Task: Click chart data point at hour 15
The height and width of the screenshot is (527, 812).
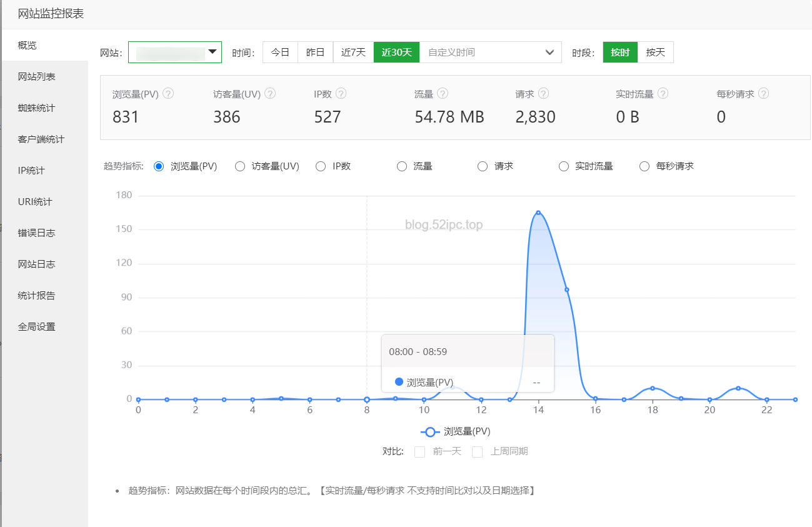Action: click(567, 289)
